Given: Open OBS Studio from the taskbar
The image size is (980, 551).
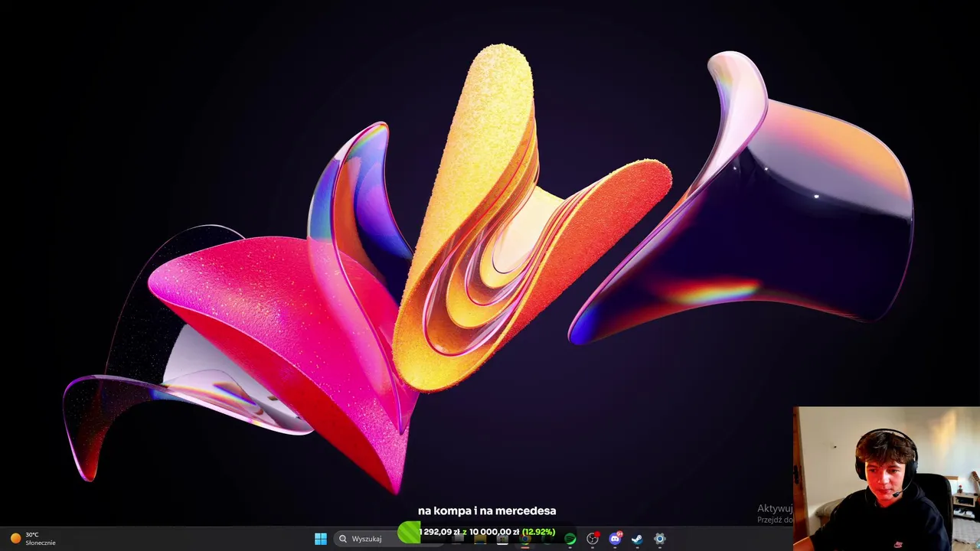Looking at the screenshot, I should click(x=593, y=539).
